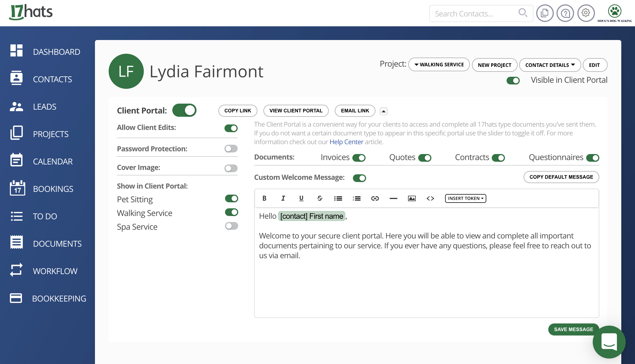Viewport: 635px width, 364px height.
Task: Click the strikethrough icon in the editor toolbar
Action: coord(319,198)
